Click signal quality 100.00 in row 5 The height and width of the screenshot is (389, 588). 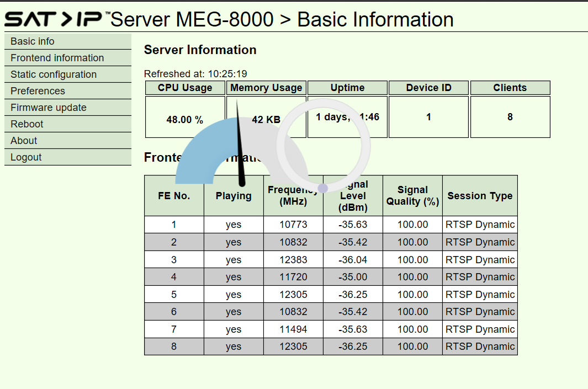click(412, 295)
